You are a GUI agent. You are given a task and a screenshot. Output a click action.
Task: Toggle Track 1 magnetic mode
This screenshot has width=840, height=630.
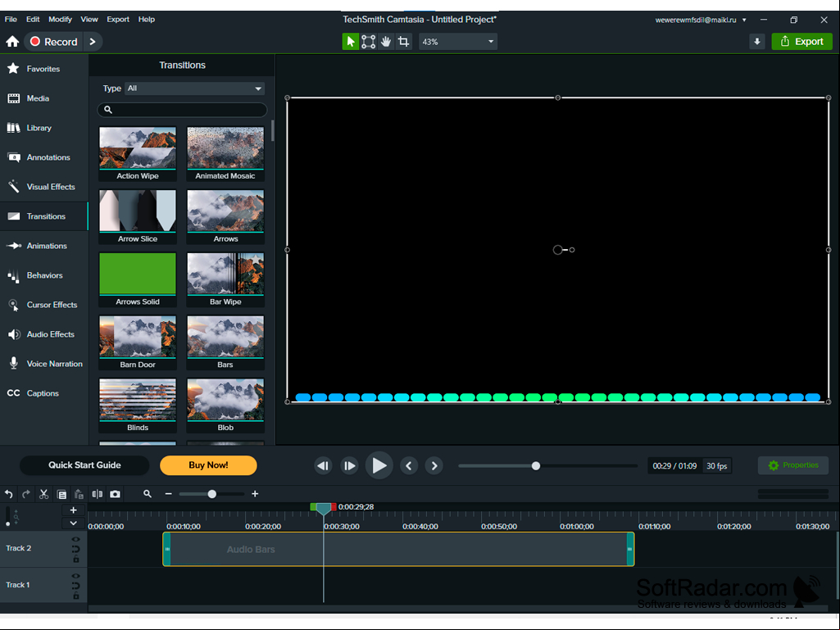click(76, 586)
